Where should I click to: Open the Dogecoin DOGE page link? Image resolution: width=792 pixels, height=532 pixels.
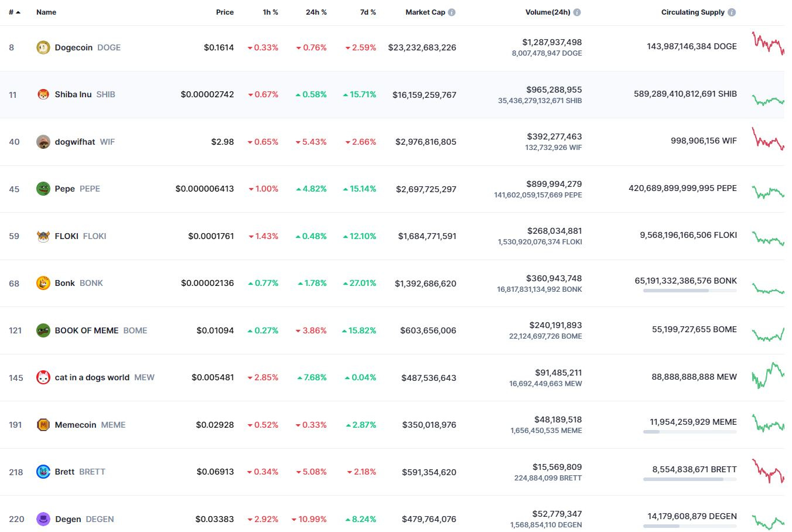click(88, 47)
